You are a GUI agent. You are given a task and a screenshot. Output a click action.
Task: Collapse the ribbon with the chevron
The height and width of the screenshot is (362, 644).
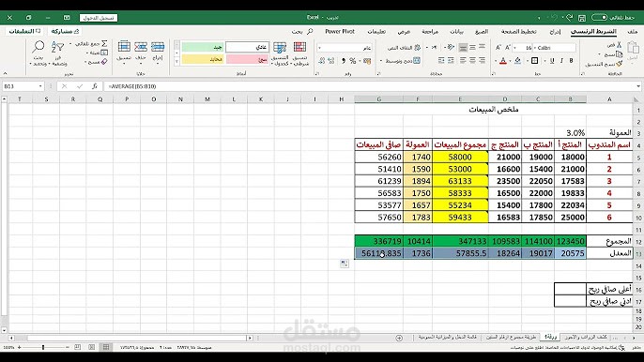point(6,73)
